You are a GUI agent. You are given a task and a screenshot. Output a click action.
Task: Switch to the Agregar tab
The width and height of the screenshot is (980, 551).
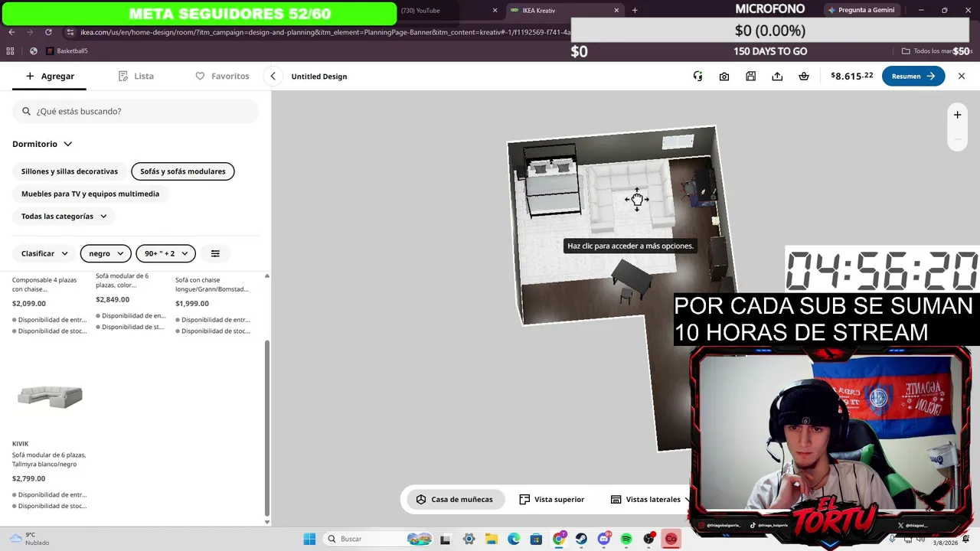(x=50, y=77)
